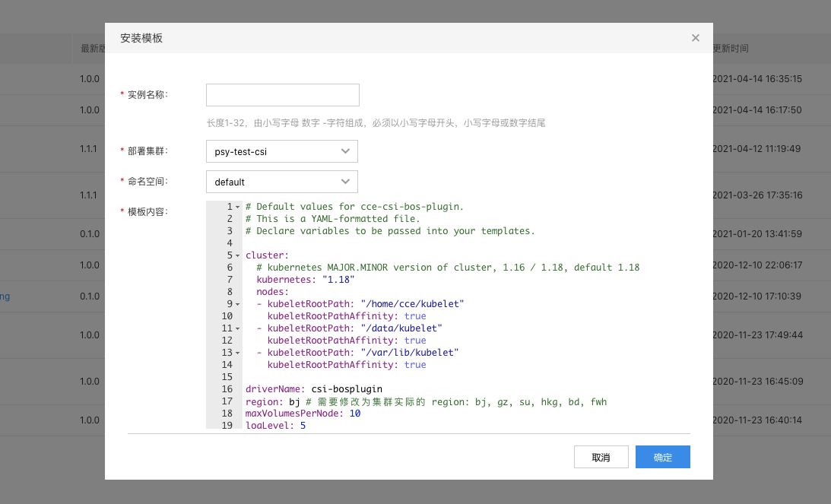Click the nodes: key on line 8

tap(272, 292)
